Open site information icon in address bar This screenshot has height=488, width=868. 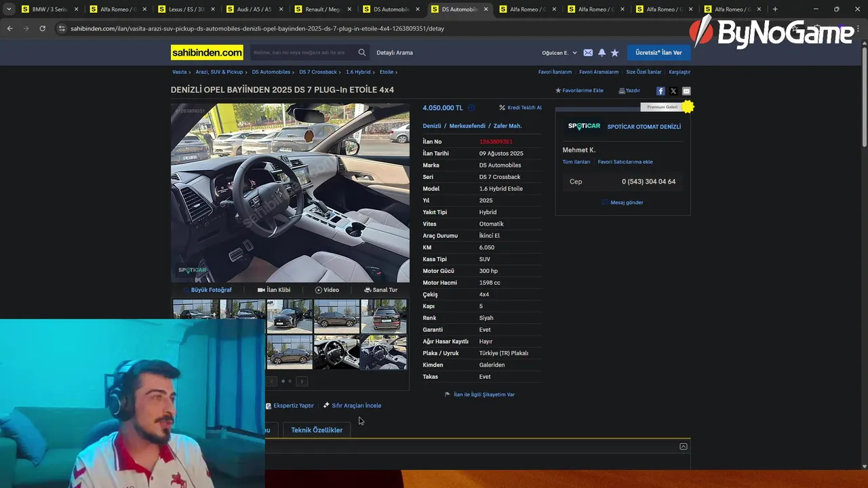[x=62, y=28]
